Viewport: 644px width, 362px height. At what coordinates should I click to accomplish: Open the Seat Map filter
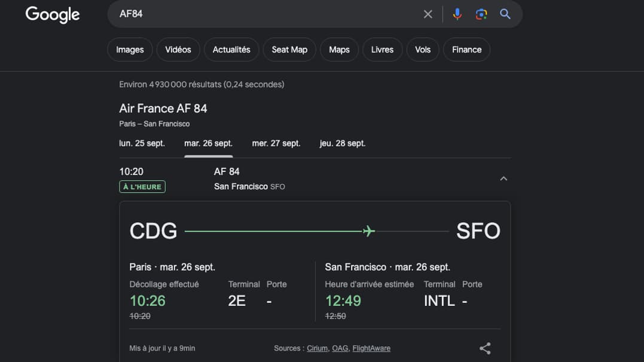[x=289, y=50]
